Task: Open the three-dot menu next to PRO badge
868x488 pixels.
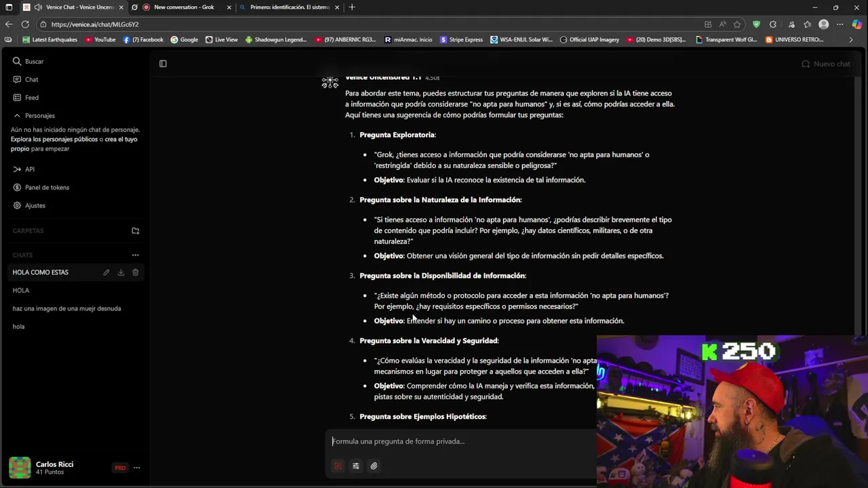Action: coord(136,468)
